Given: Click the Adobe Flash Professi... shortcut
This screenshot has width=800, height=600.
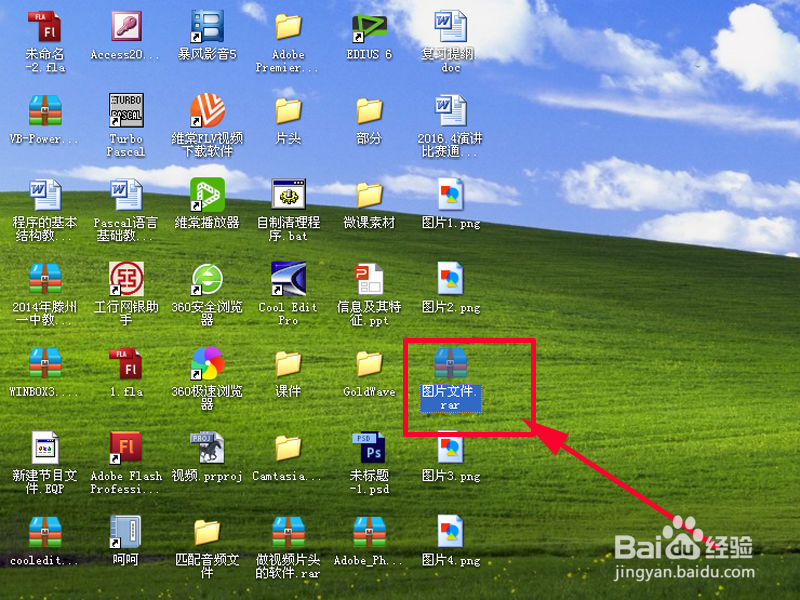Looking at the screenshot, I should (x=126, y=448).
